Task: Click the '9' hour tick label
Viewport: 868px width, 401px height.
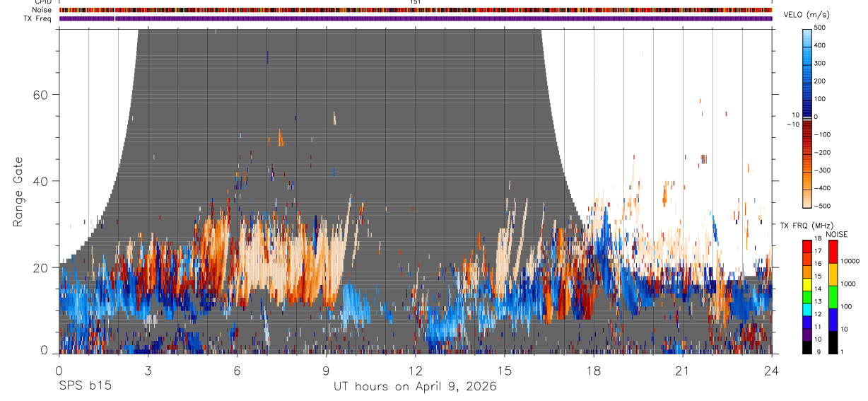Action: [326, 371]
